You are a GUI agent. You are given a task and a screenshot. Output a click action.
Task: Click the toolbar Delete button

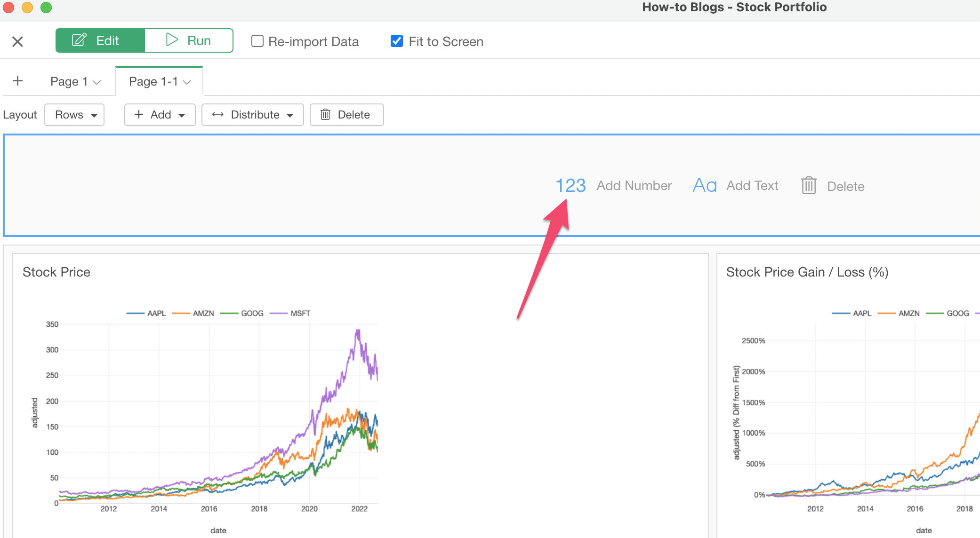click(x=346, y=115)
